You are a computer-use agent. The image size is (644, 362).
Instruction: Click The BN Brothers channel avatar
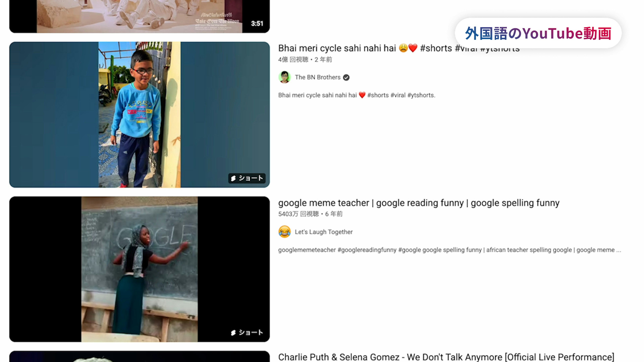click(284, 77)
